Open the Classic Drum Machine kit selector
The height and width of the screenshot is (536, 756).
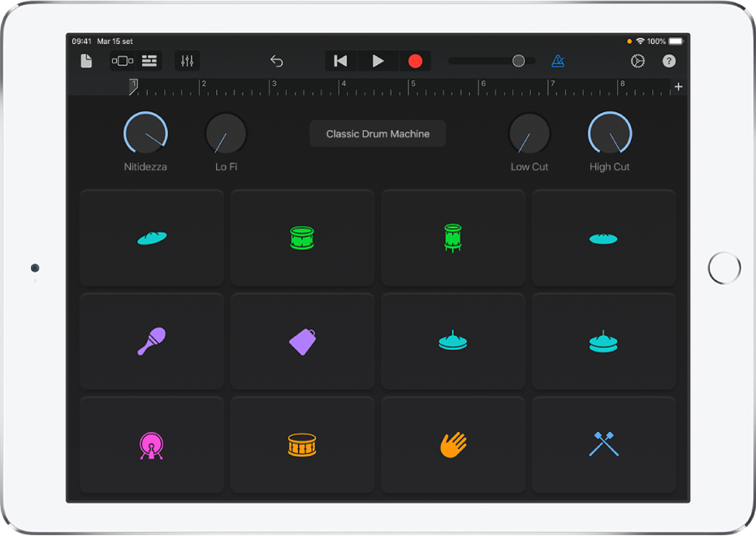click(377, 133)
